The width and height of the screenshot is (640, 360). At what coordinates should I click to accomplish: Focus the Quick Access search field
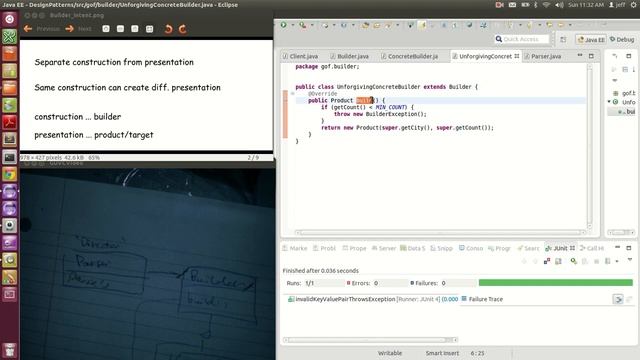pos(522,39)
